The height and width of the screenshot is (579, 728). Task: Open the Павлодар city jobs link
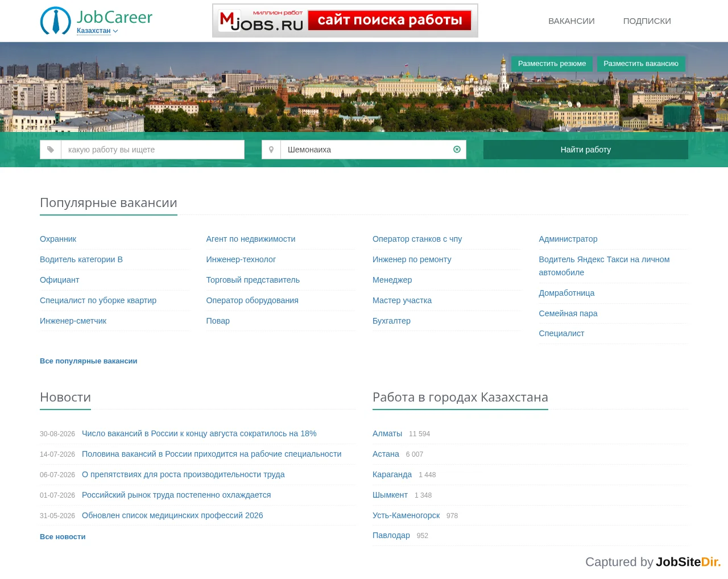(391, 535)
